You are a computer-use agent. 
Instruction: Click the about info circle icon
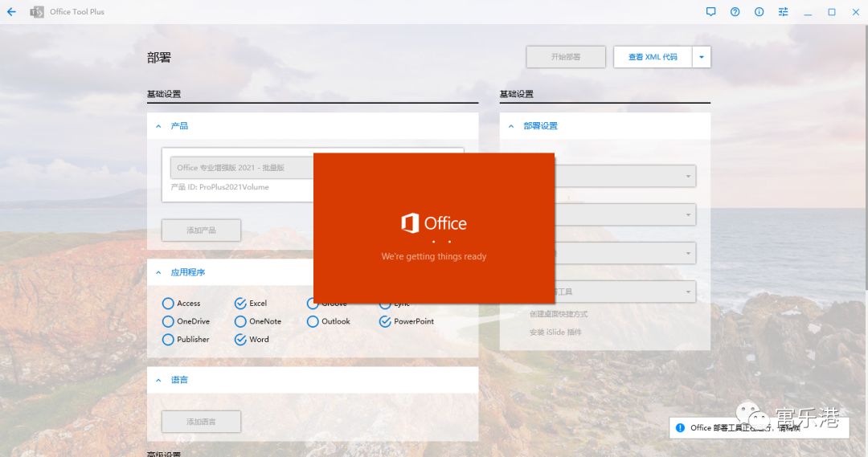coord(759,12)
